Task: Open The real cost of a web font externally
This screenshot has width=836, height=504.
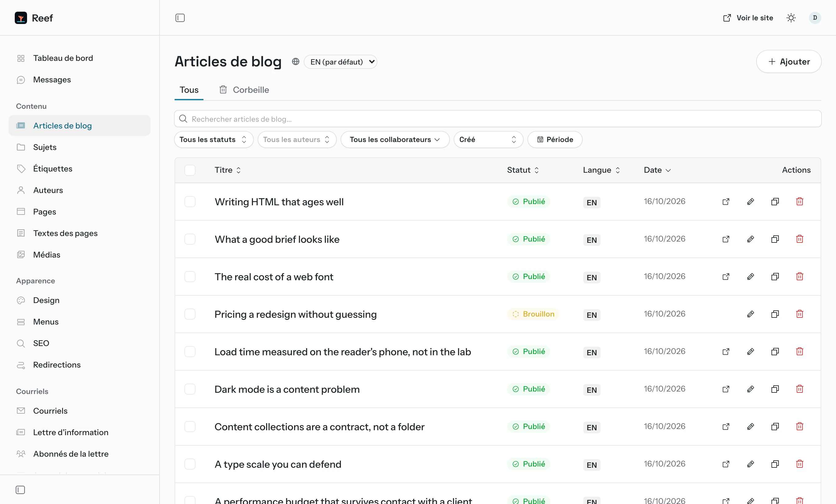Action: 726,276
